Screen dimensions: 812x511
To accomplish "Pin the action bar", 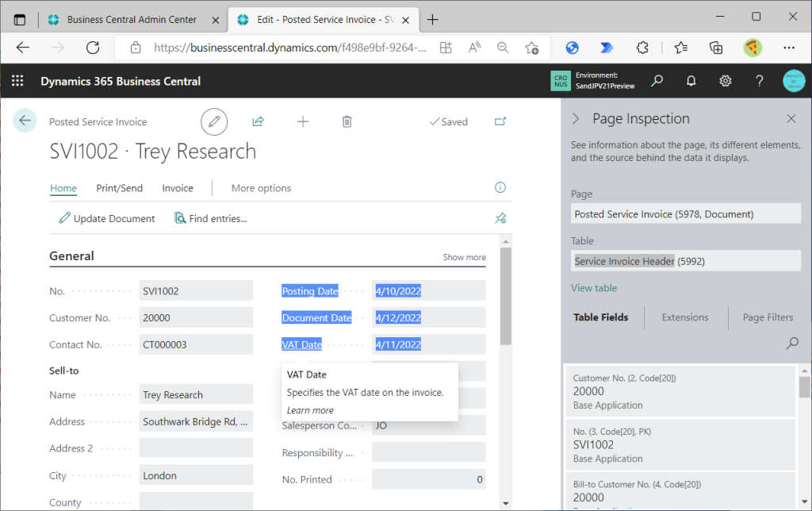I will coord(500,218).
